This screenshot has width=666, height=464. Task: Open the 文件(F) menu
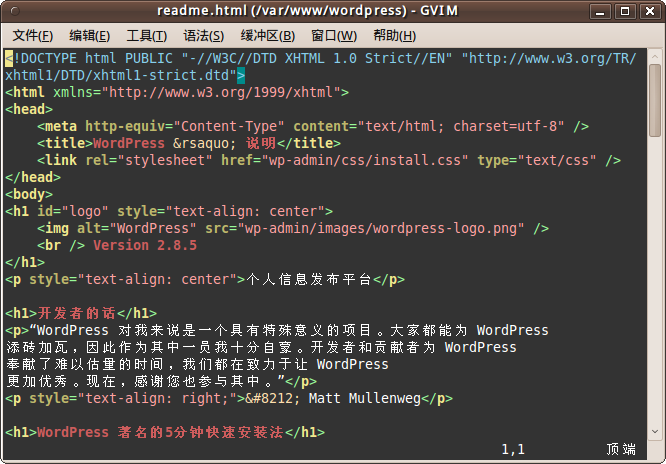pyautogui.click(x=33, y=36)
